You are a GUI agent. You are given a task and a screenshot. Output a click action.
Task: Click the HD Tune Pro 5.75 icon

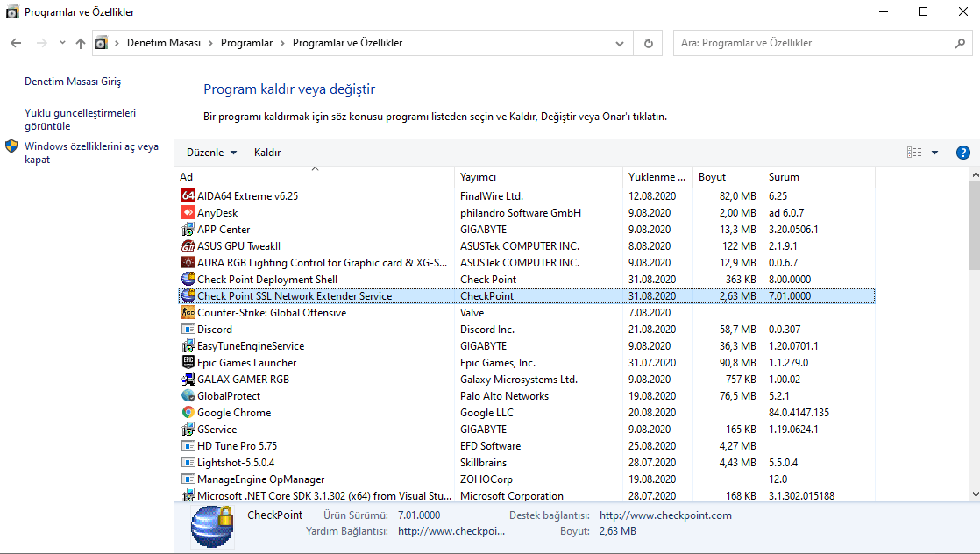coord(188,446)
